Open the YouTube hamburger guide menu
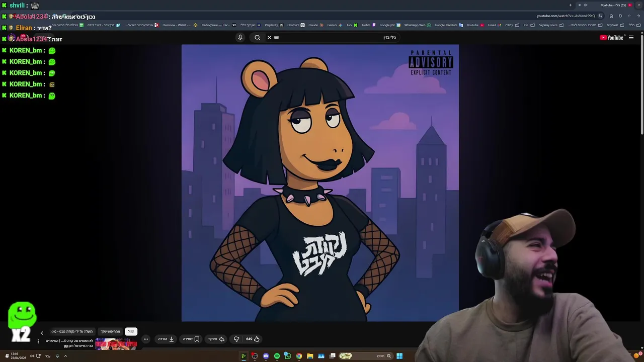The width and height of the screenshot is (644, 362). pos(631,37)
